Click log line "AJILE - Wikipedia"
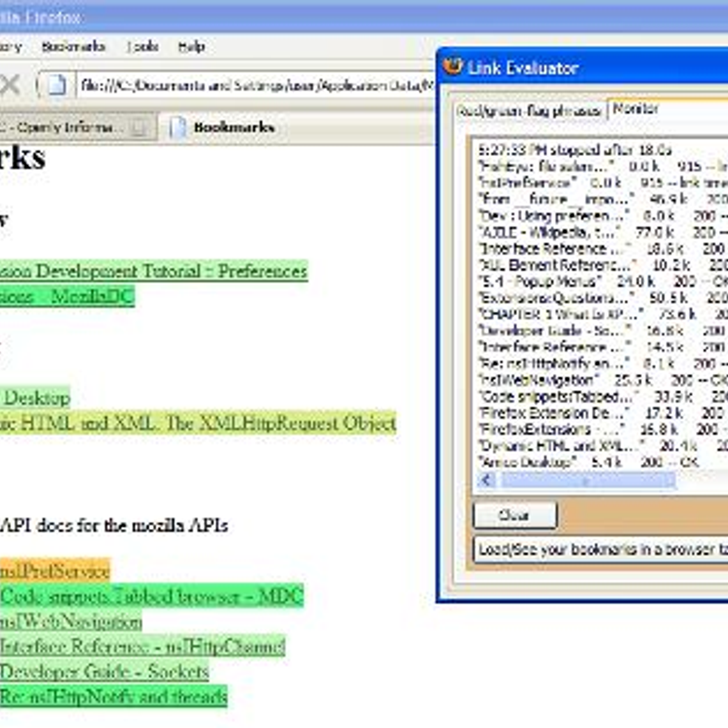728x728 pixels. tap(602, 232)
